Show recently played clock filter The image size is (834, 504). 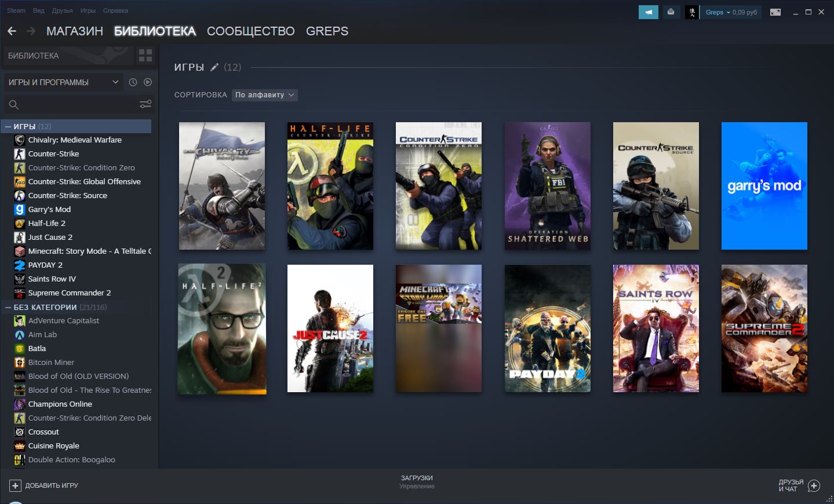coord(133,82)
